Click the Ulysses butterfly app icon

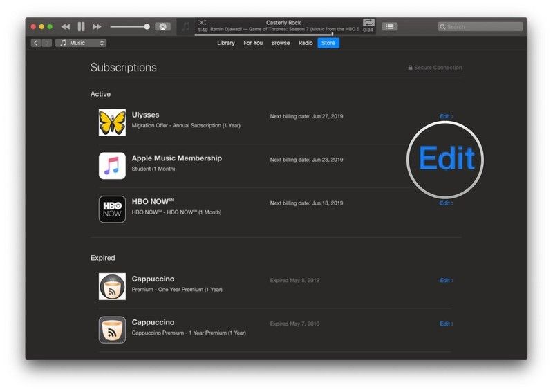coord(112,122)
